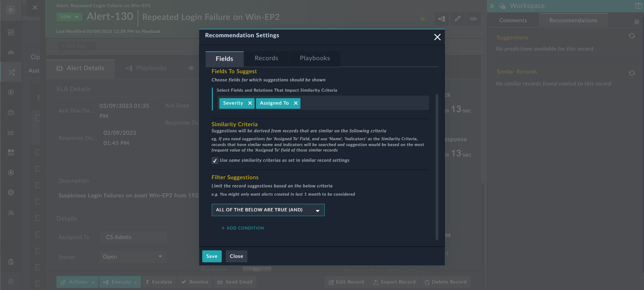Image resolution: width=644 pixels, height=290 pixels.
Task: Click the green status indicator in header
Action: (x=423, y=19)
